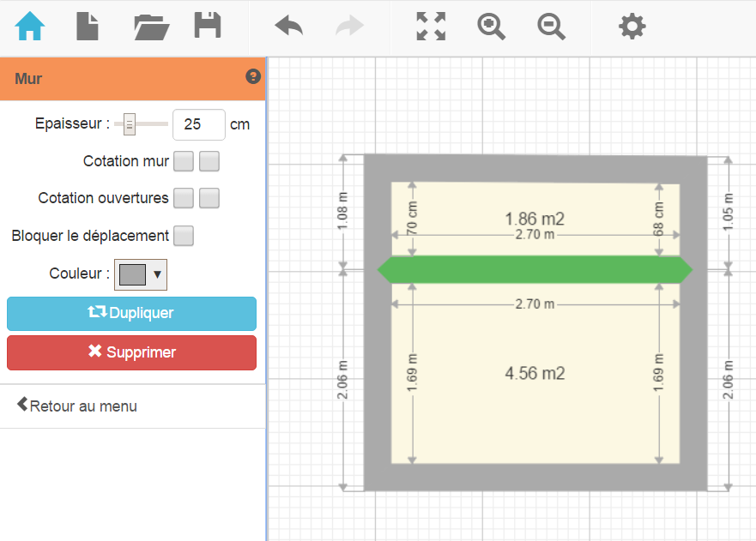756x541 pixels.
Task: Fit plan to screen with the expand icon
Action: 431,27
